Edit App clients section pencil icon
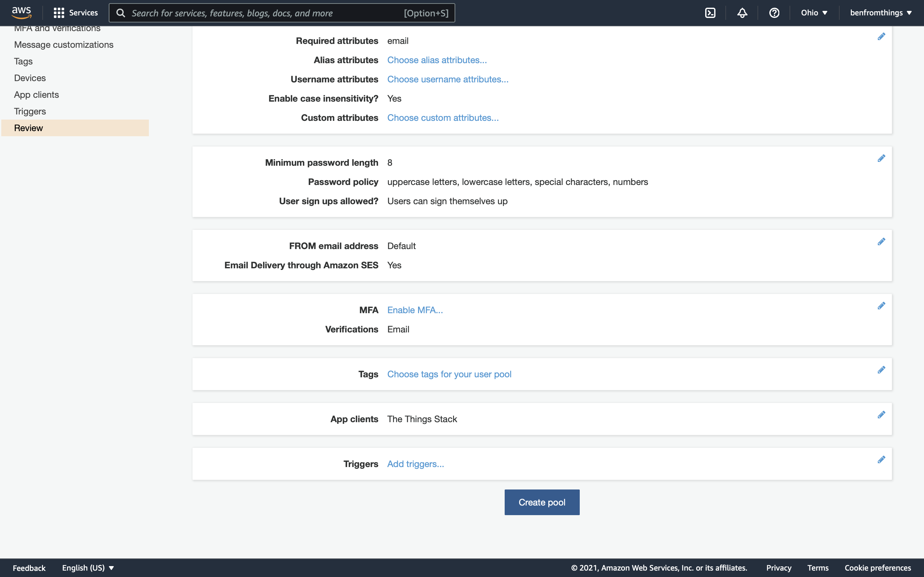 click(881, 415)
